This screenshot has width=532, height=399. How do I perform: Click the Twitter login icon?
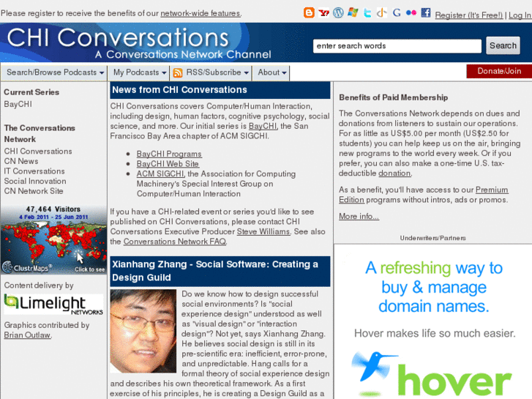(367, 13)
